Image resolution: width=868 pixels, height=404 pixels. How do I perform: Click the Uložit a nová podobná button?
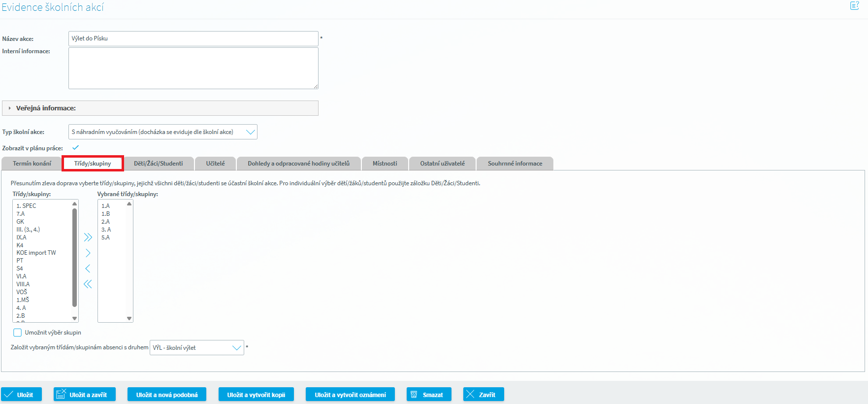tap(167, 395)
